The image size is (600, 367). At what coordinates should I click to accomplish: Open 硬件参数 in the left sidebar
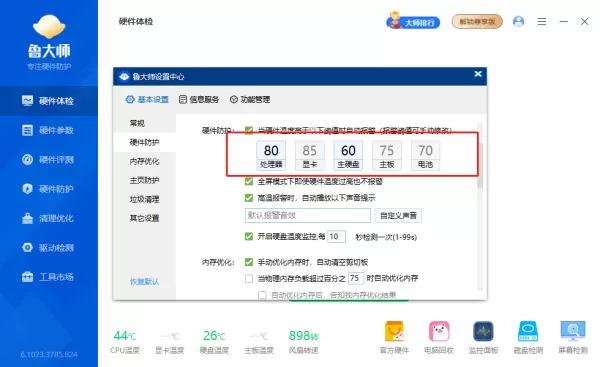coord(49,130)
